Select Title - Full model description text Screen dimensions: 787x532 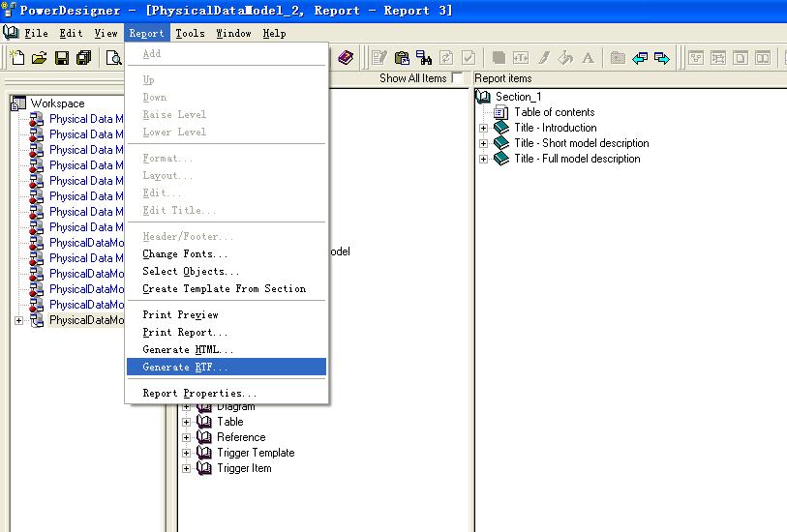click(577, 159)
